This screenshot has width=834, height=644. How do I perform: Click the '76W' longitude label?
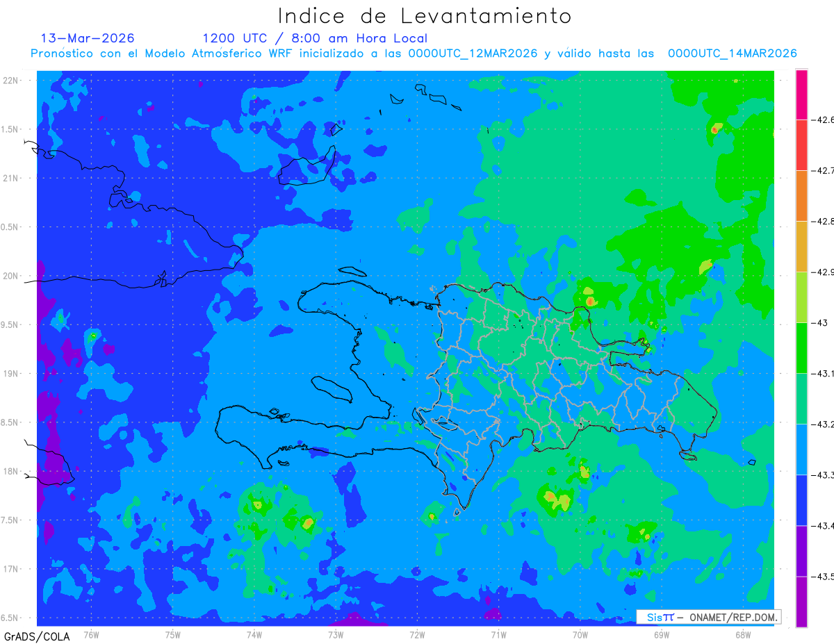[x=91, y=634]
